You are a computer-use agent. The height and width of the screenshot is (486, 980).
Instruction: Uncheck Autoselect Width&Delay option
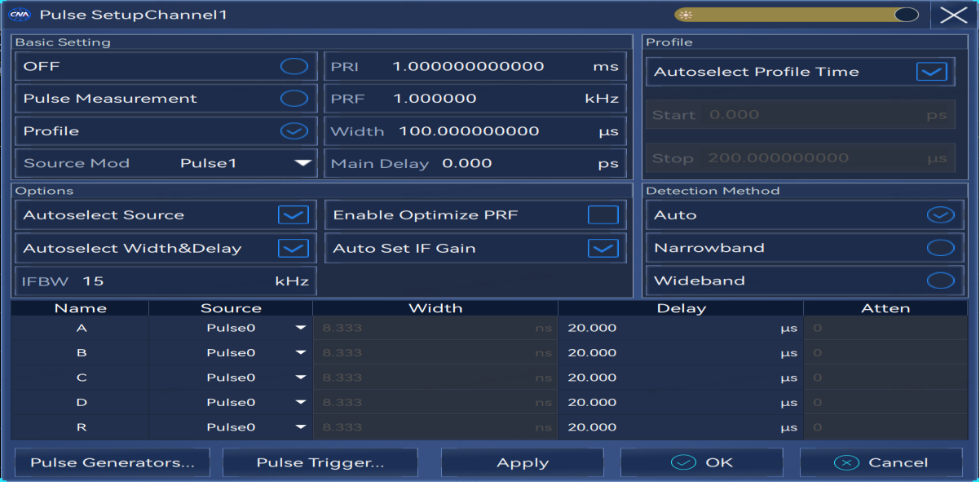(293, 248)
